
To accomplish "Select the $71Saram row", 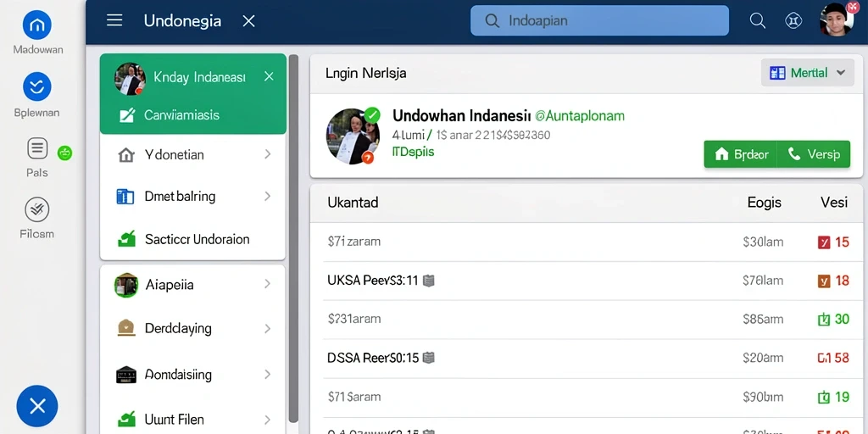I will click(x=587, y=397).
